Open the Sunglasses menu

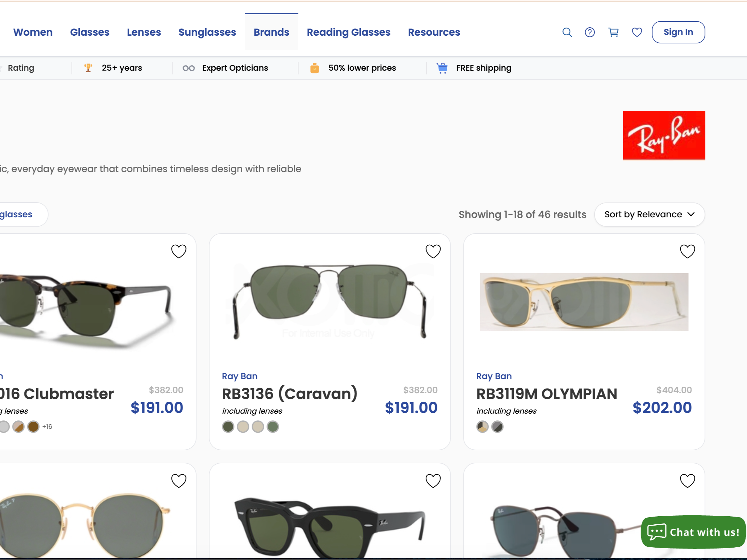[x=207, y=32]
